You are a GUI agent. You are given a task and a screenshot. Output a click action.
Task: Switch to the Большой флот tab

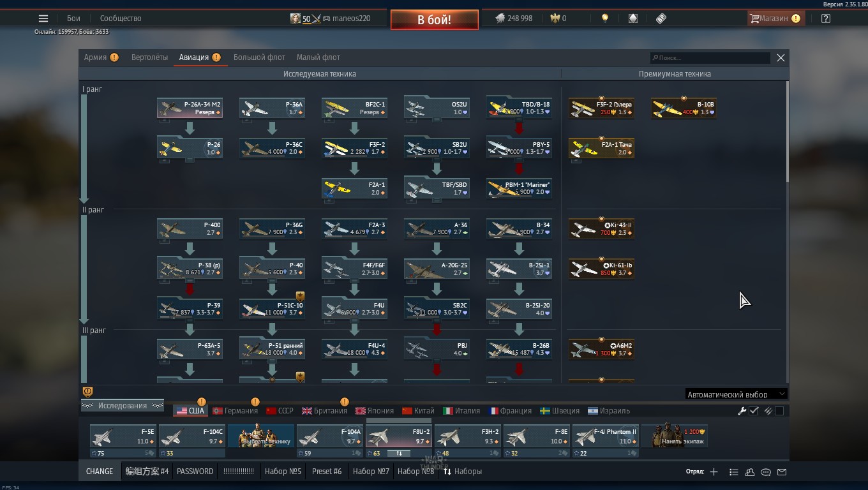click(259, 57)
